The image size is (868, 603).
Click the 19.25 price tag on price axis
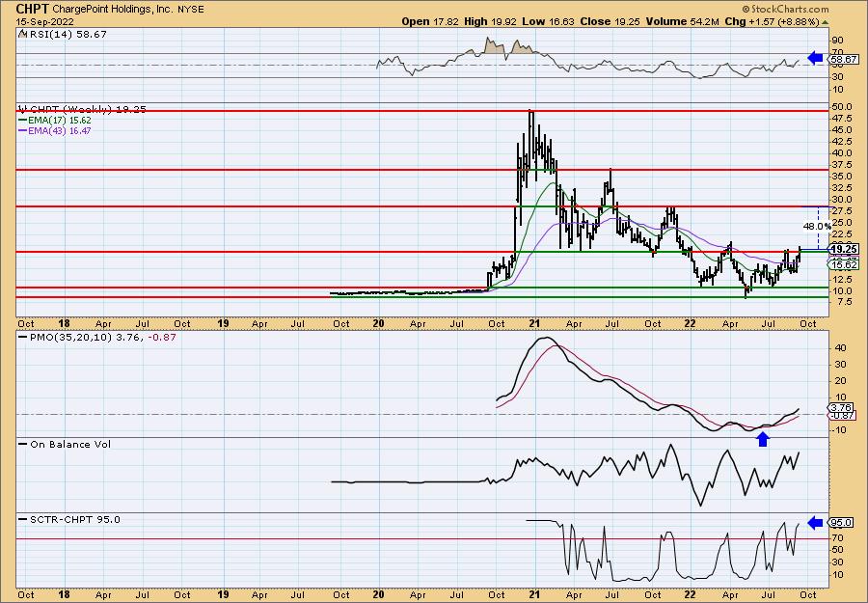click(x=843, y=250)
